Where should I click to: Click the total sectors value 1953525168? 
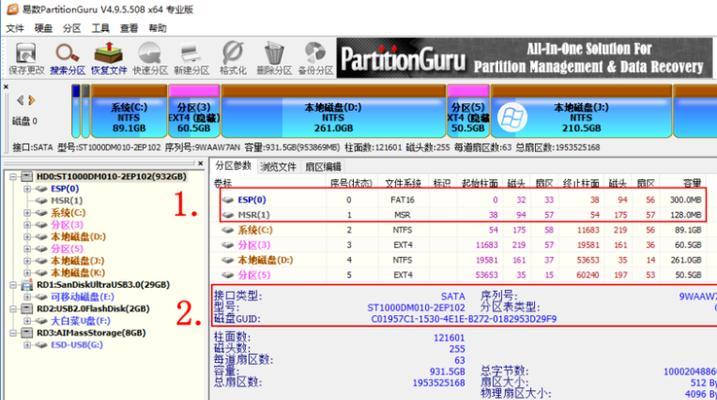[439, 383]
